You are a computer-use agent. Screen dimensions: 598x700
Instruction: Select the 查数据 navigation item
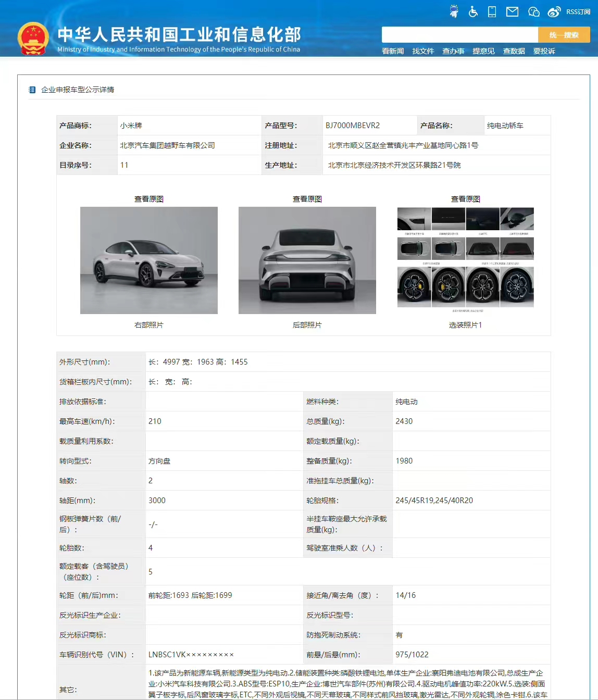[514, 51]
